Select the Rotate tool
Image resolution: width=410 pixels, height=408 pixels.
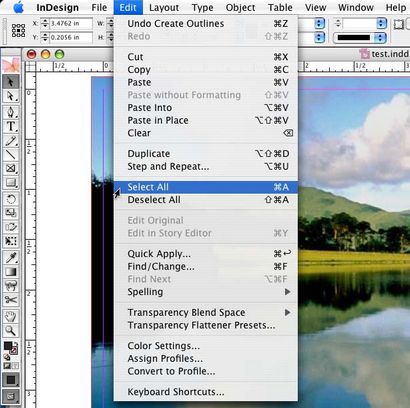click(11, 199)
